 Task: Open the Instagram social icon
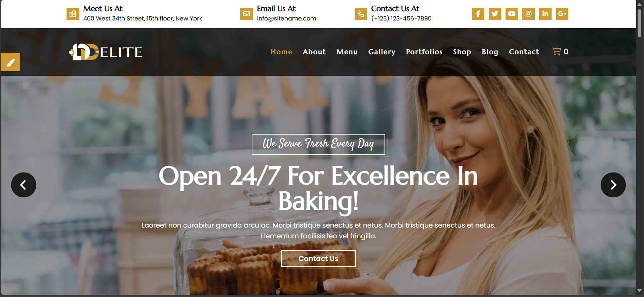tap(528, 14)
